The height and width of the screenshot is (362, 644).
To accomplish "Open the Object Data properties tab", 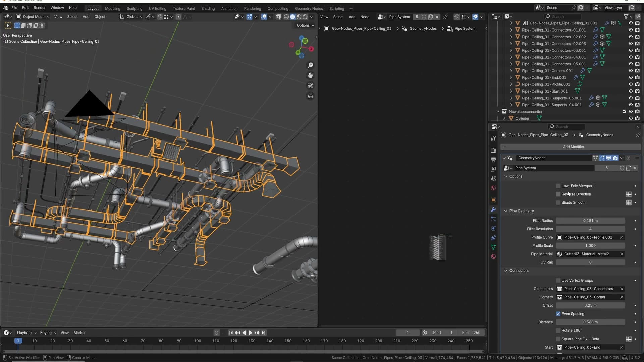I will 493,247.
